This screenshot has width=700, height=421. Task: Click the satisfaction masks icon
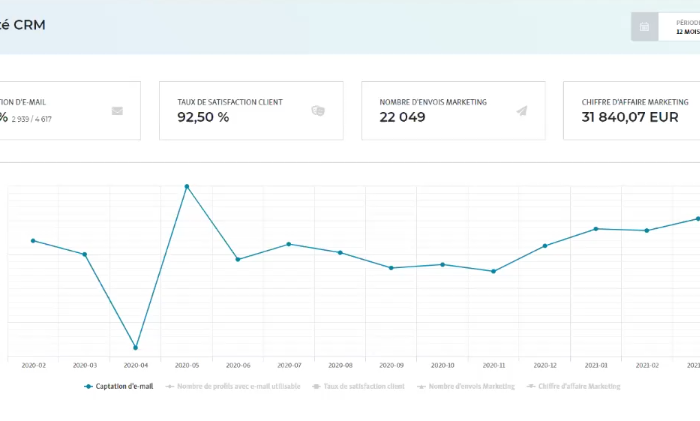point(318,110)
